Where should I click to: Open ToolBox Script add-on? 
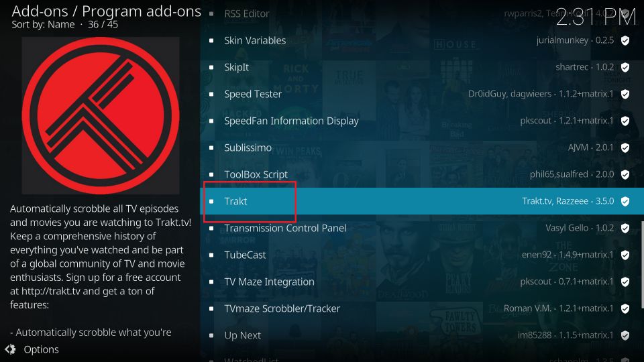point(422,174)
